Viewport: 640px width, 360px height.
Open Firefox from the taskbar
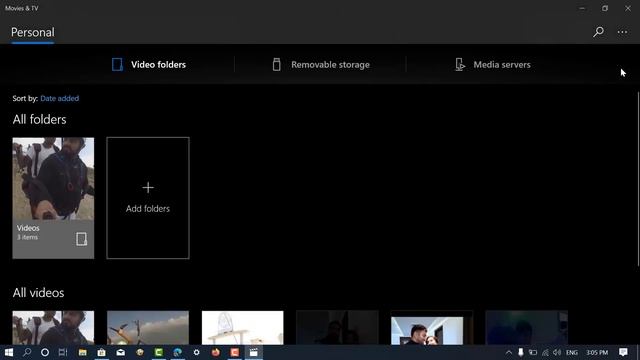216,352
